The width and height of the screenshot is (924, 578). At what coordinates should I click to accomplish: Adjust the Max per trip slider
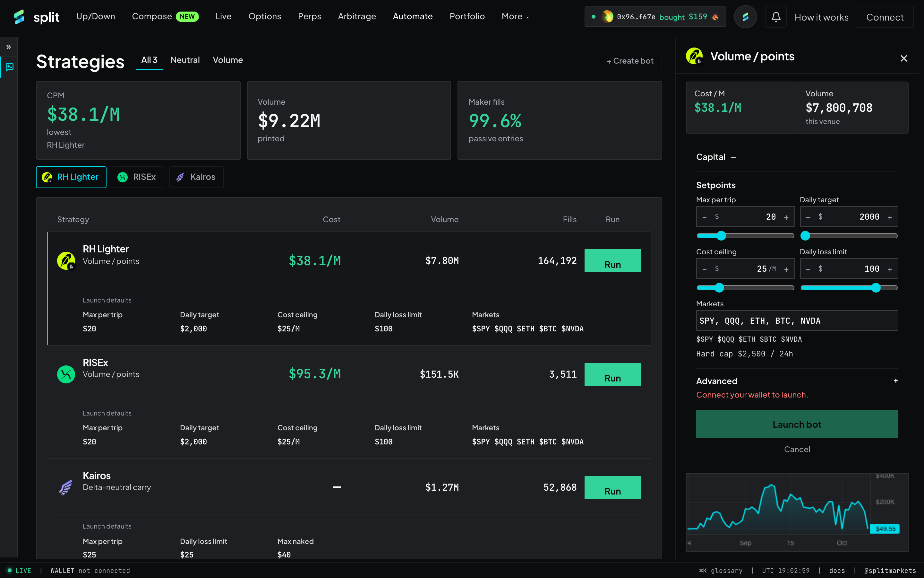[745, 235]
